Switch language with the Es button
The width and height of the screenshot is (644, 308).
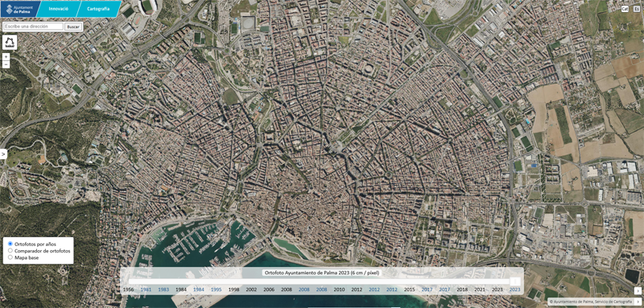636,9
